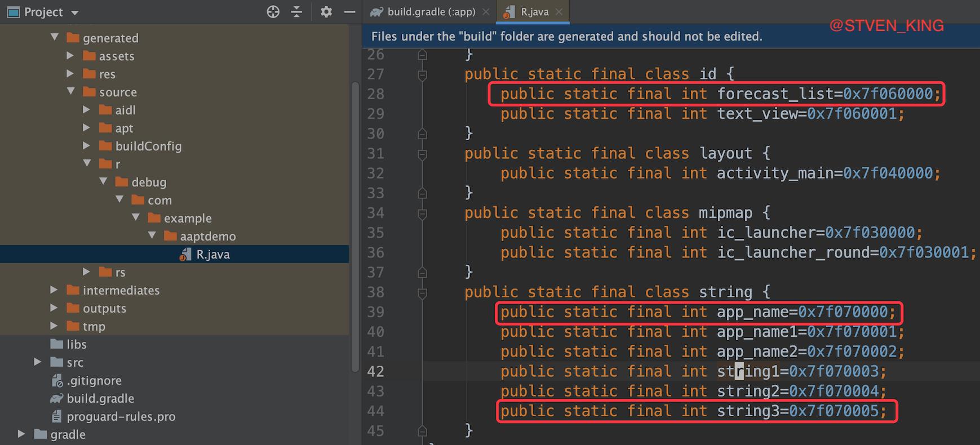980x445 pixels.
Task: Open the Project view dropdown
Action: pos(75,12)
